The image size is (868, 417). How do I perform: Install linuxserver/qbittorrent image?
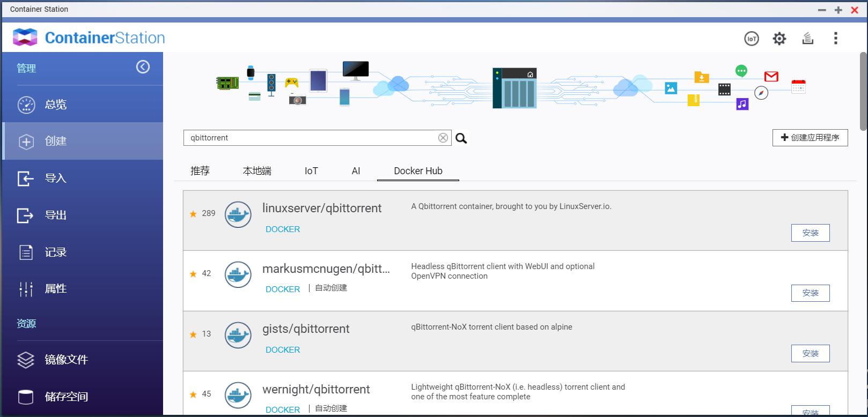810,233
